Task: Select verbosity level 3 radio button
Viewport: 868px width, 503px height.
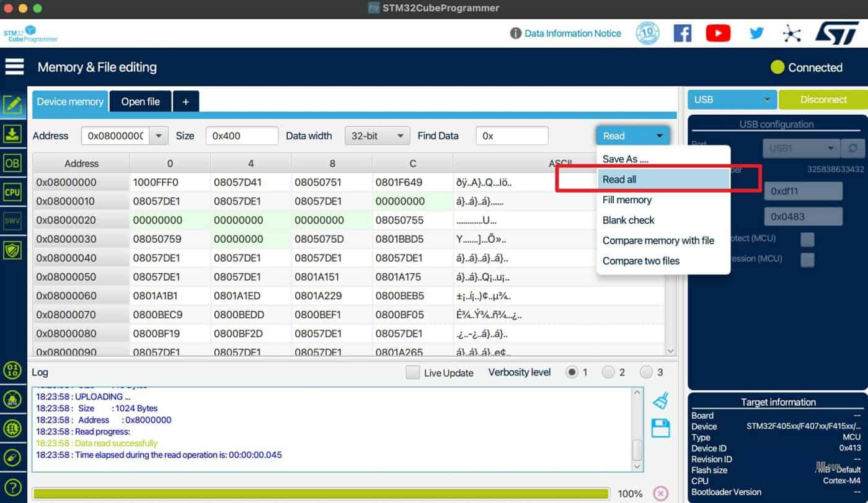Action: click(x=646, y=372)
